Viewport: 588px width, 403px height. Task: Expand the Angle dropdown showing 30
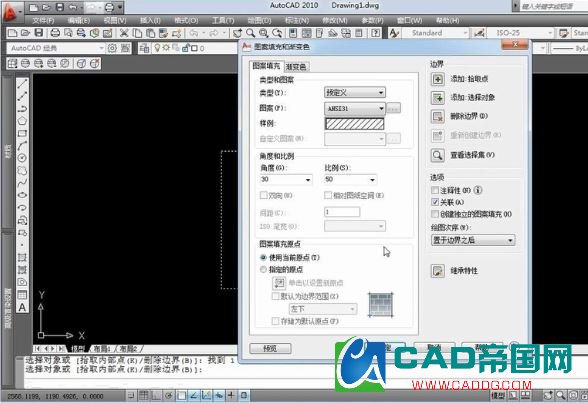(286, 180)
